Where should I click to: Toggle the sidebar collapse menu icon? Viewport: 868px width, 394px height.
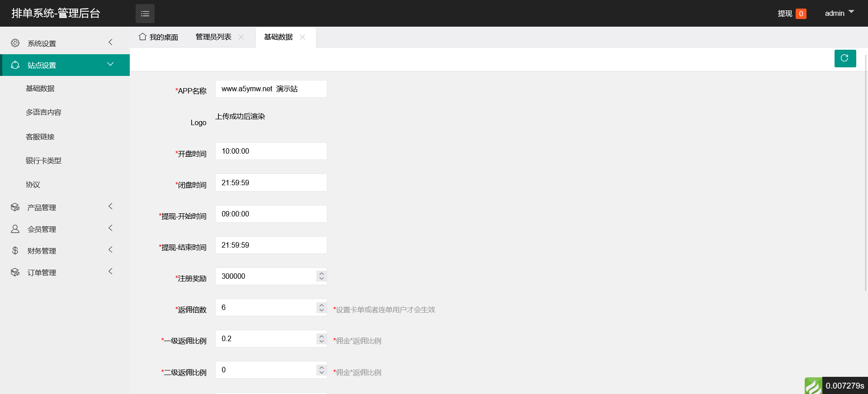(145, 14)
